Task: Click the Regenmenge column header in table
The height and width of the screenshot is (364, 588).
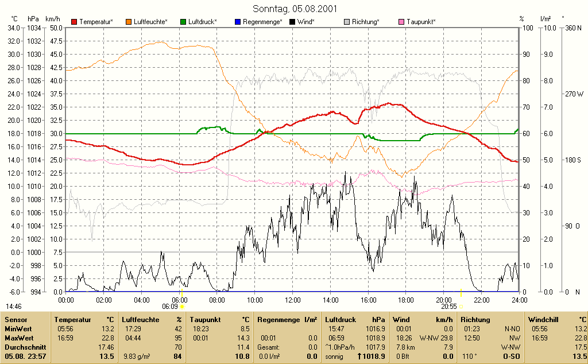Action: click(278, 320)
